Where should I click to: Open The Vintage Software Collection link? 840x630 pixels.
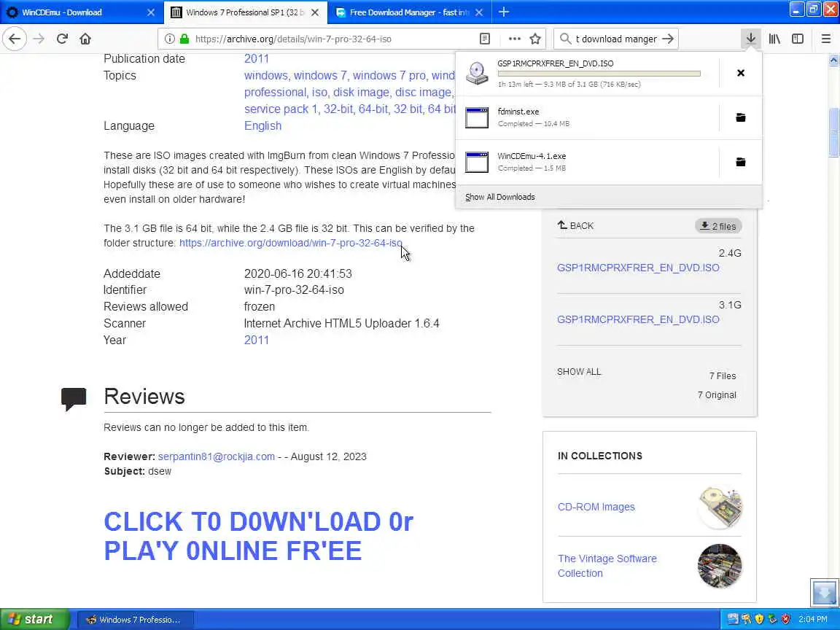pyautogui.click(x=607, y=566)
